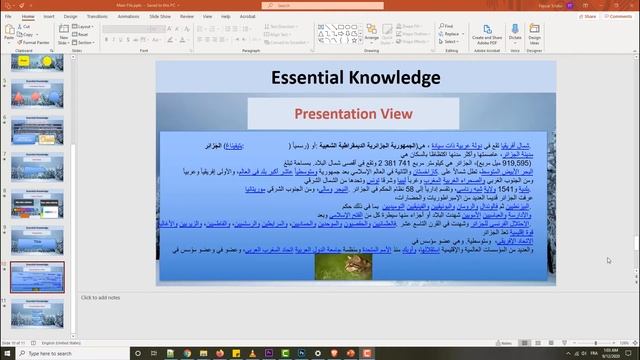640x360 pixels.
Task: Open the File tab
Action: tap(8, 16)
